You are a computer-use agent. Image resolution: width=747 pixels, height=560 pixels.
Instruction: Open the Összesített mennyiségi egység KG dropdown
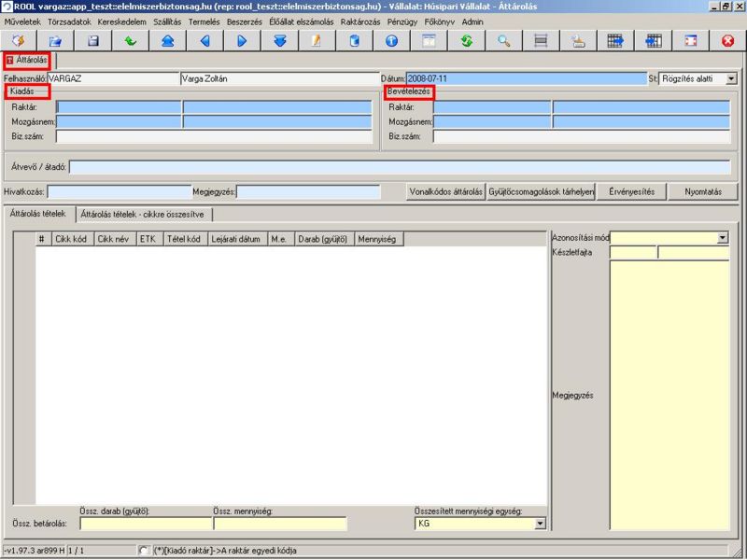pos(539,525)
